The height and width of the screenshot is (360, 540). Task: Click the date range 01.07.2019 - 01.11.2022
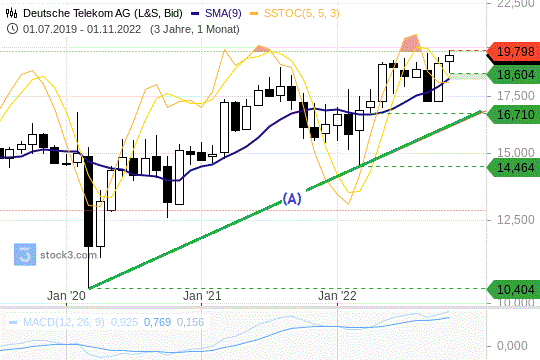coord(82,29)
